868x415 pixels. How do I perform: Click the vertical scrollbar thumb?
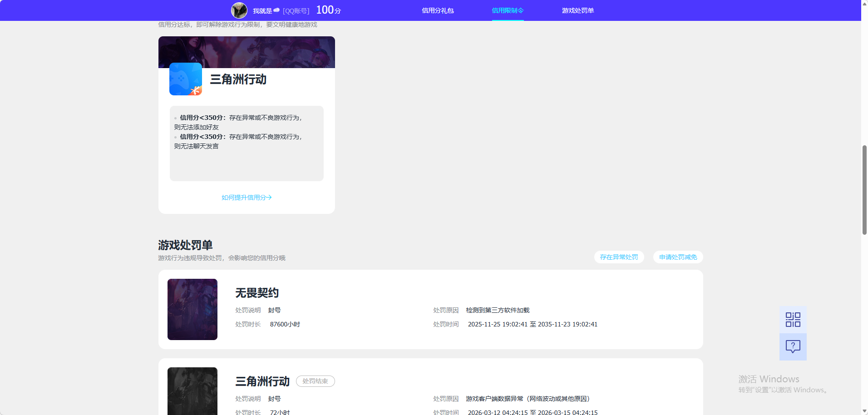[864, 186]
